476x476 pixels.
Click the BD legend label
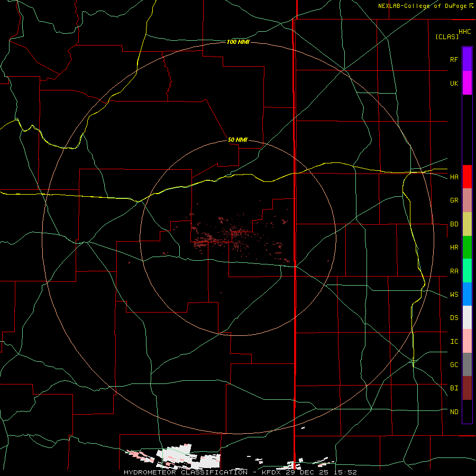point(454,224)
